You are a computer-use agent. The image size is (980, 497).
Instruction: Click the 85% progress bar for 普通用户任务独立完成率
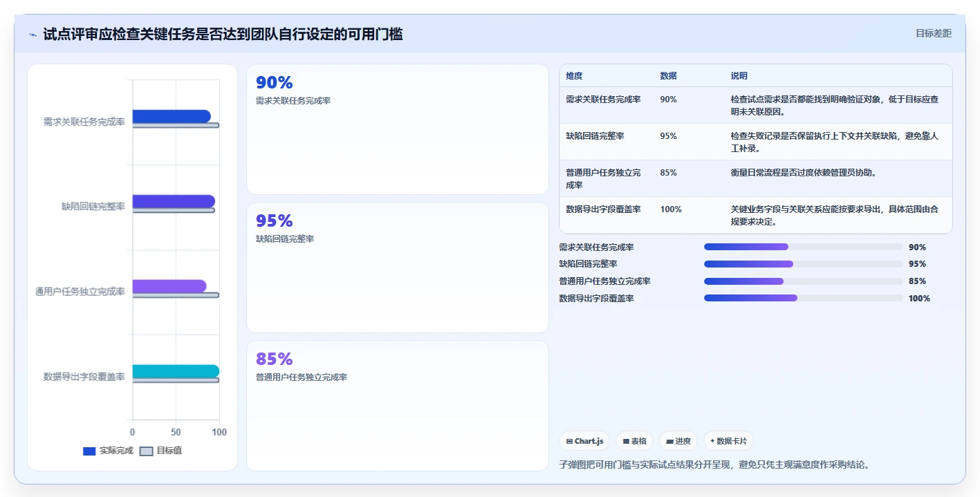click(x=804, y=281)
